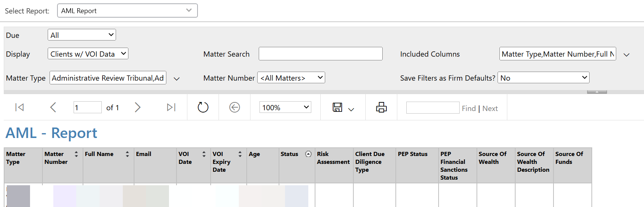
Task: Sort by Full Name column
Action: (x=127, y=154)
